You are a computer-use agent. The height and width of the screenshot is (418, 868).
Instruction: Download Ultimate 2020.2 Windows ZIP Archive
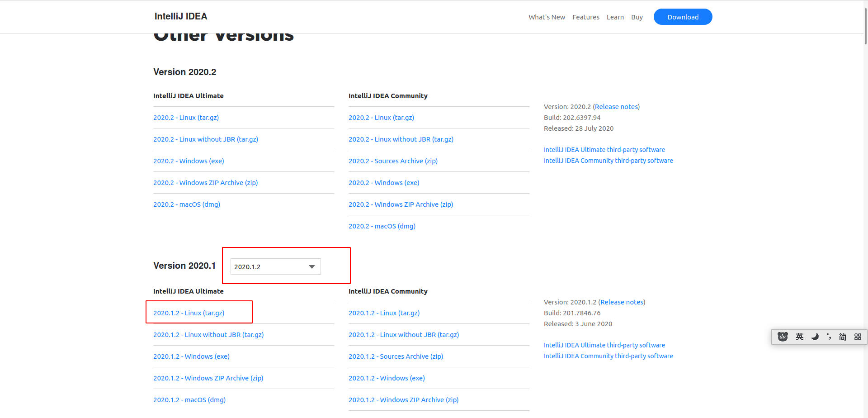click(x=206, y=183)
